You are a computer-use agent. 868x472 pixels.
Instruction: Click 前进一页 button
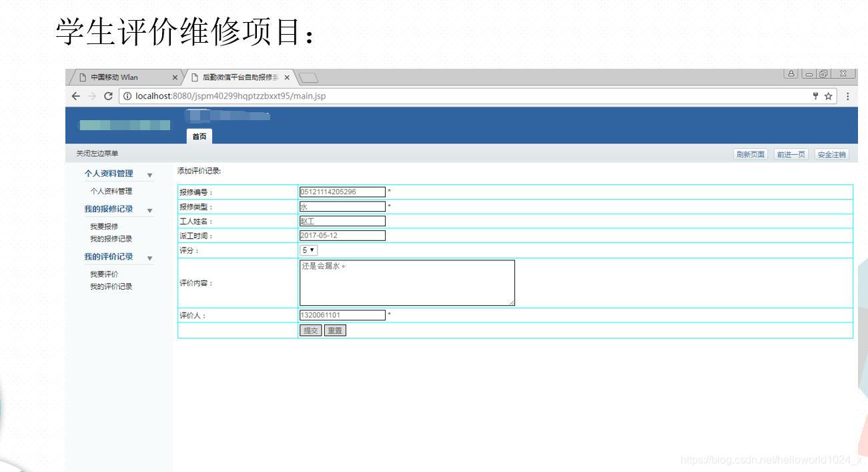(791, 154)
